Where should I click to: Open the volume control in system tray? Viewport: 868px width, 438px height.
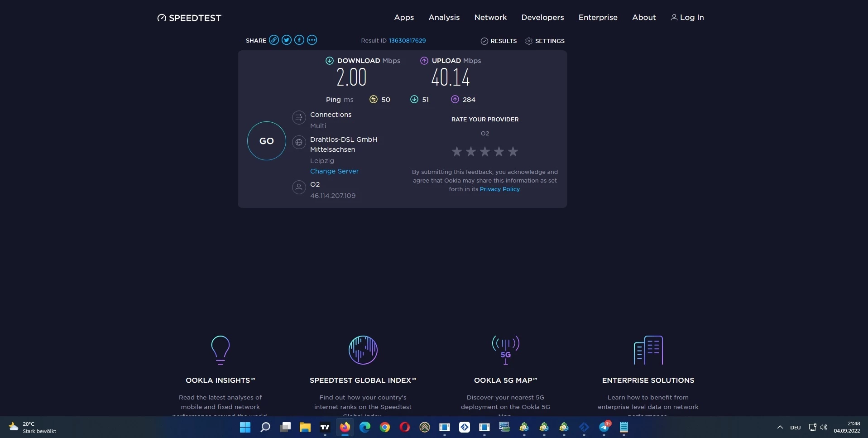pos(824,427)
